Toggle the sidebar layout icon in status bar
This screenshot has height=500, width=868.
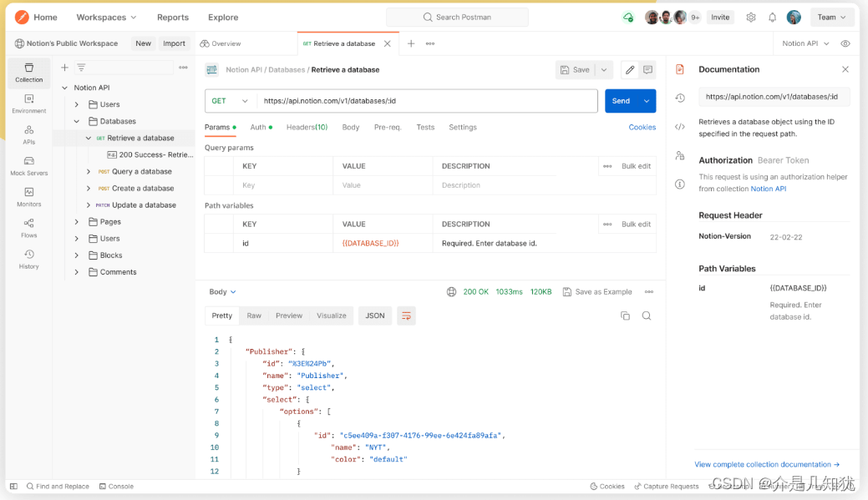coord(14,486)
